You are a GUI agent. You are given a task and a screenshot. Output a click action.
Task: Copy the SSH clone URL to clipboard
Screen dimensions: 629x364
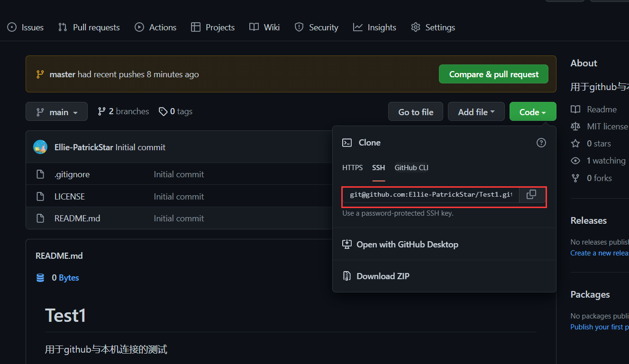(531, 195)
